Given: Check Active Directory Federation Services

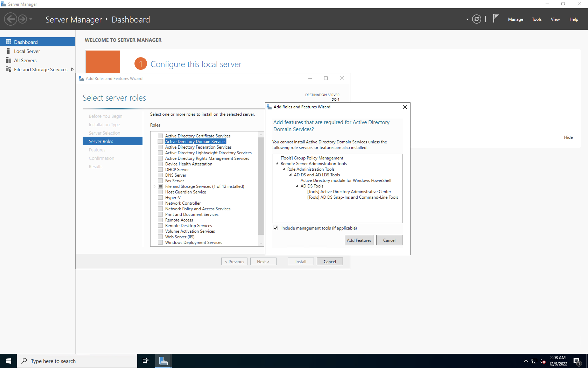Looking at the screenshot, I should 160,147.
